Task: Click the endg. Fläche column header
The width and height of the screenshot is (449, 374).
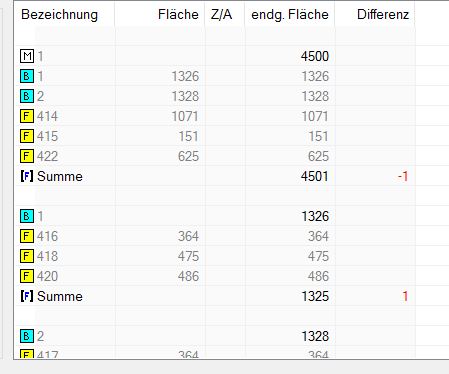Action: point(290,14)
